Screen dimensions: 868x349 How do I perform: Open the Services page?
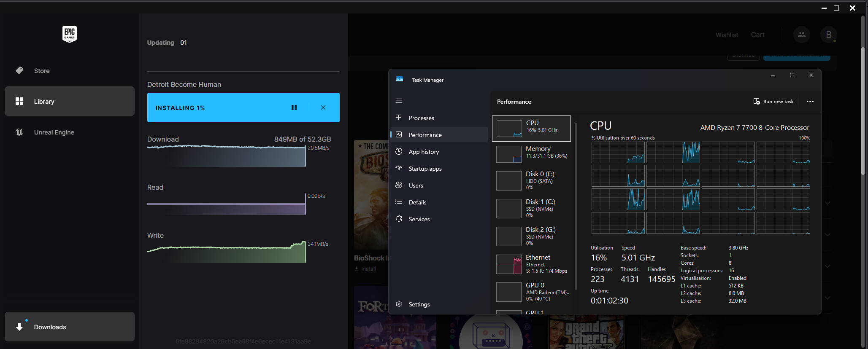tap(439, 219)
